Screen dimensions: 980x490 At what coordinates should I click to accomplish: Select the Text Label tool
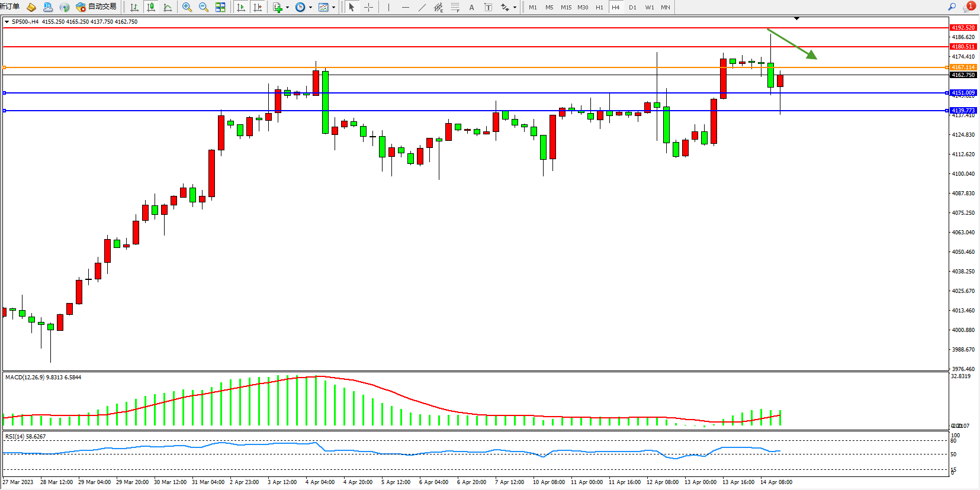tap(488, 7)
